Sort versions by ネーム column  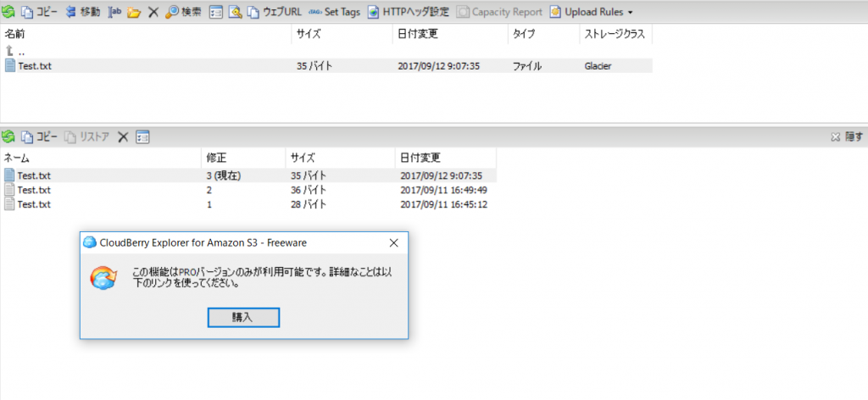pyautogui.click(x=102, y=158)
